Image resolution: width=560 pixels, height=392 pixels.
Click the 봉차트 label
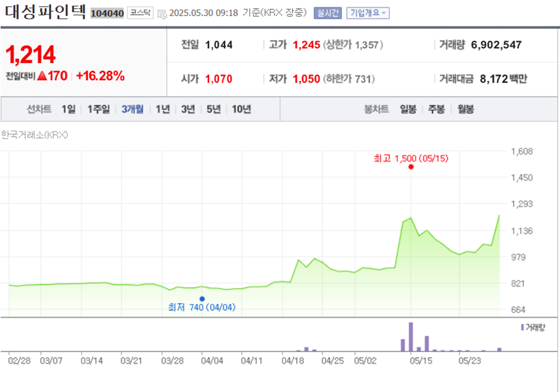tap(376, 109)
